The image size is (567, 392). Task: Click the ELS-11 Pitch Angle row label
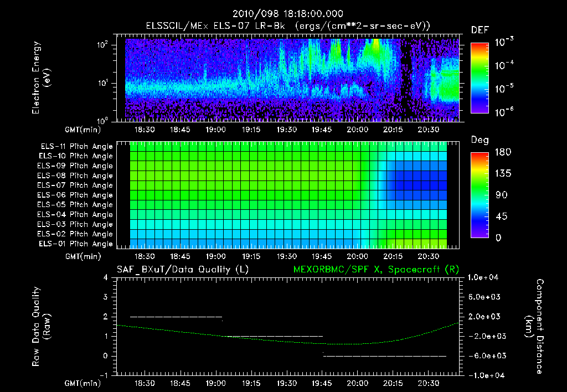76,147
